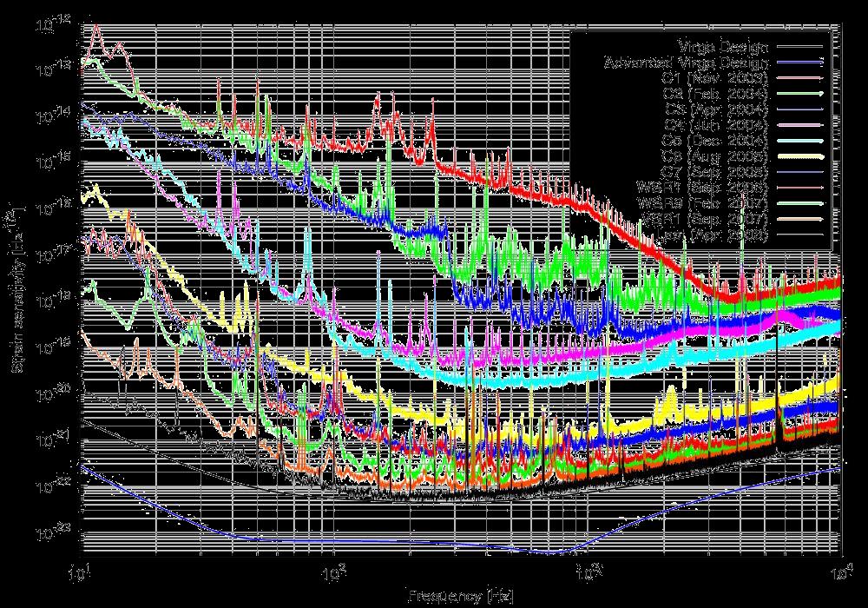Click the green line sample beside C2 in legend
The width and height of the screenshot is (868, 608).
coord(800,94)
